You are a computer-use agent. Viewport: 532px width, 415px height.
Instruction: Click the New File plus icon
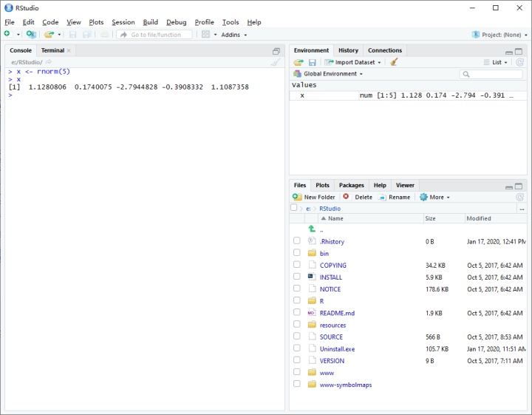7,34
